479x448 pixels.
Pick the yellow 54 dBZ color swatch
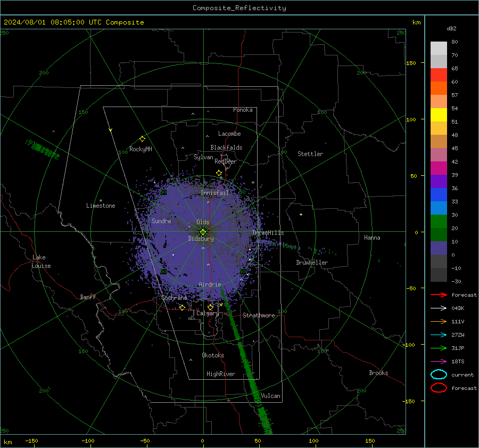(x=439, y=115)
